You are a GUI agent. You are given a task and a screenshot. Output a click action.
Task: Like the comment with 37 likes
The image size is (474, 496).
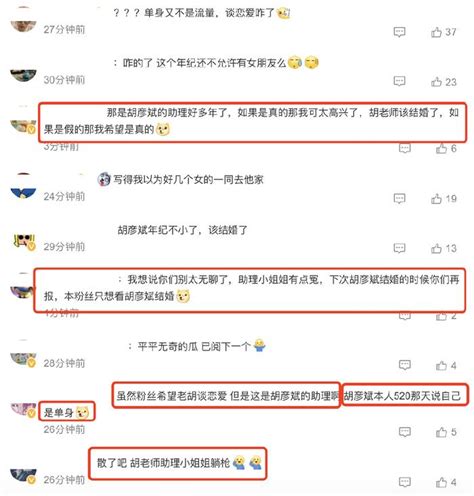point(436,32)
